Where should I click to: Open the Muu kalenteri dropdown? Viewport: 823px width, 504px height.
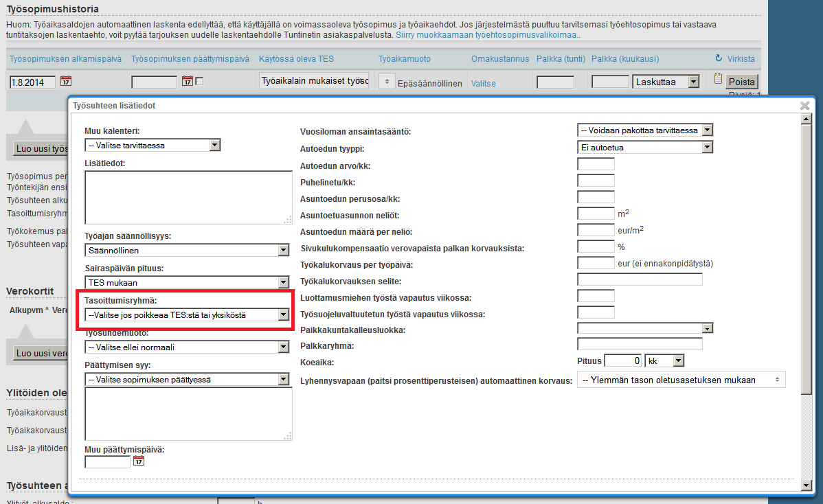(153, 145)
